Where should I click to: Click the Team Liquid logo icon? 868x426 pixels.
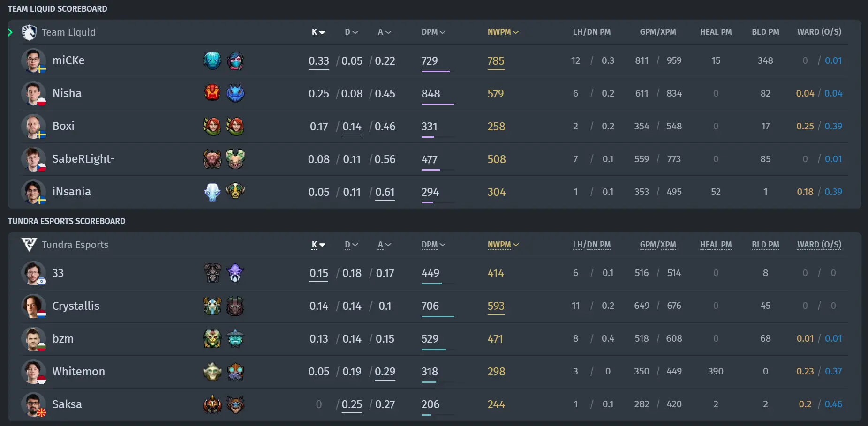tap(29, 32)
